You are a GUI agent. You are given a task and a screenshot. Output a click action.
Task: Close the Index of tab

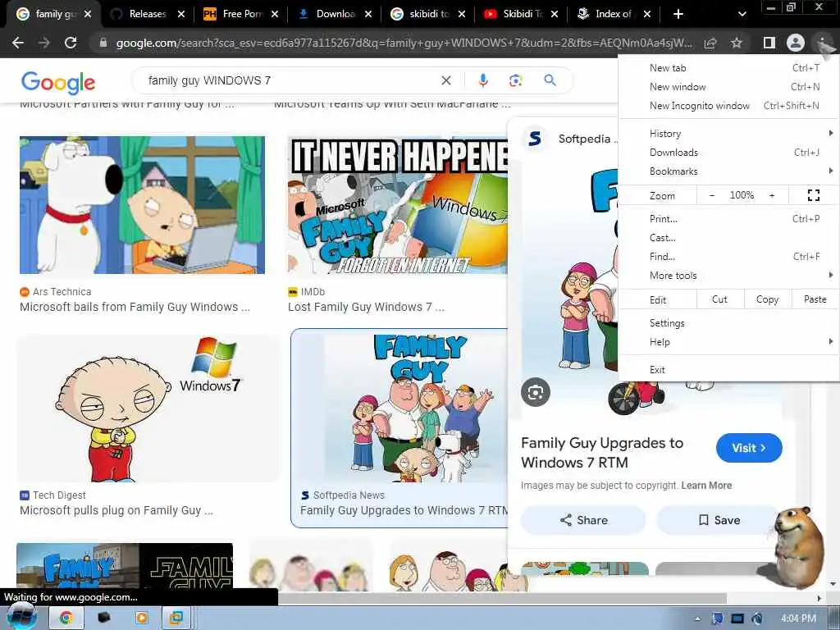click(647, 14)
